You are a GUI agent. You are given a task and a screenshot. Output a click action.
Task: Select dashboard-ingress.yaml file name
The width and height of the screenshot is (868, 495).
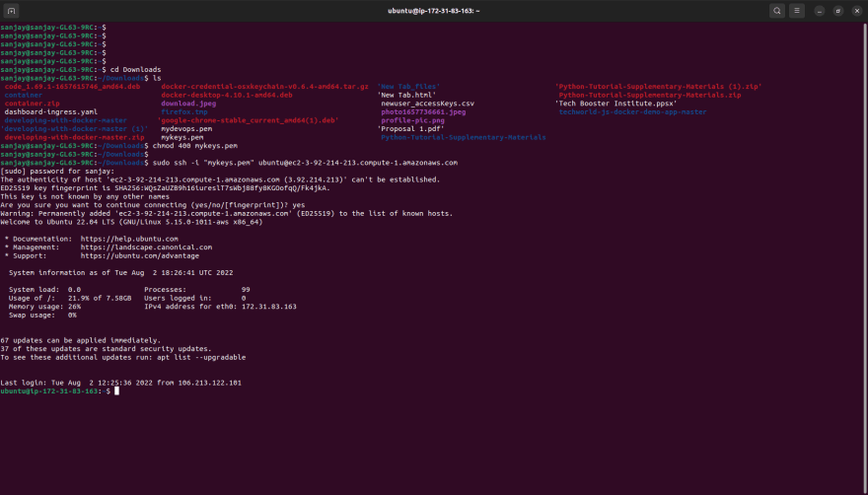(x=51, y=111)
